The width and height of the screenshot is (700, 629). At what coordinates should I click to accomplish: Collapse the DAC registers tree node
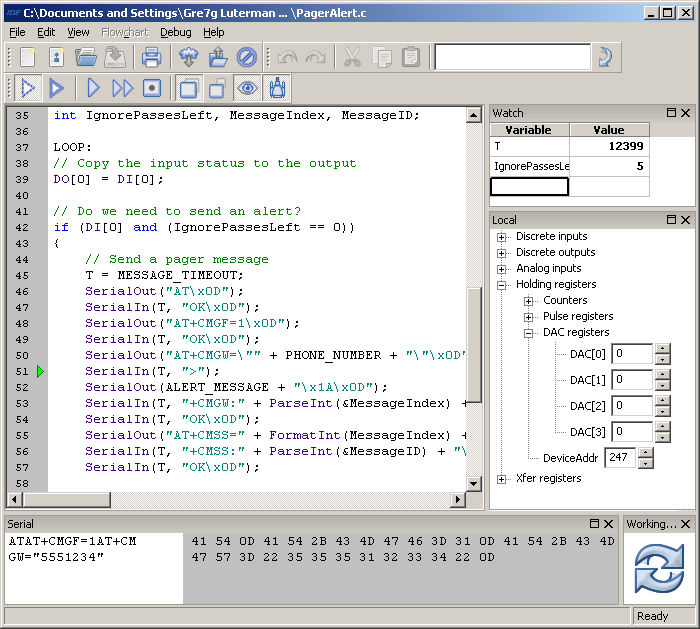click(528, 333)
